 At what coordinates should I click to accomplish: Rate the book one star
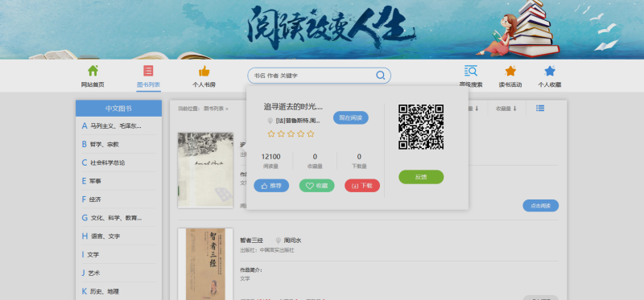(271, 134)
